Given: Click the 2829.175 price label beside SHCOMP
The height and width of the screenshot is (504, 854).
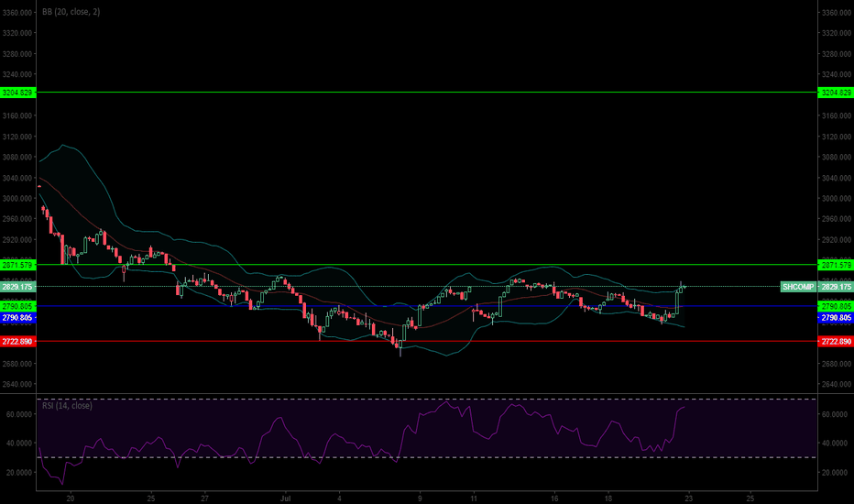Looking at the screenshot, I should 836,287.
